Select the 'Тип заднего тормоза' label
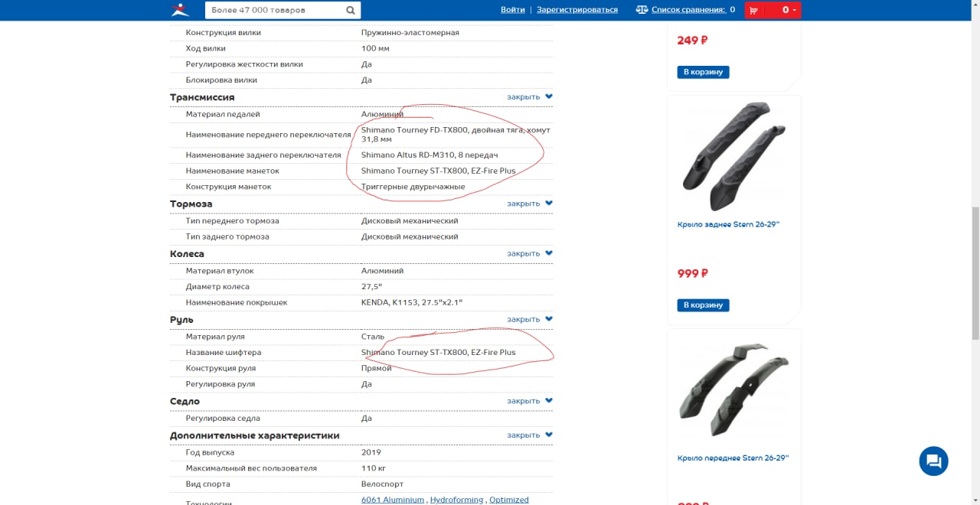The width and height of the screenshot is (980, 505). pos(227,237)
